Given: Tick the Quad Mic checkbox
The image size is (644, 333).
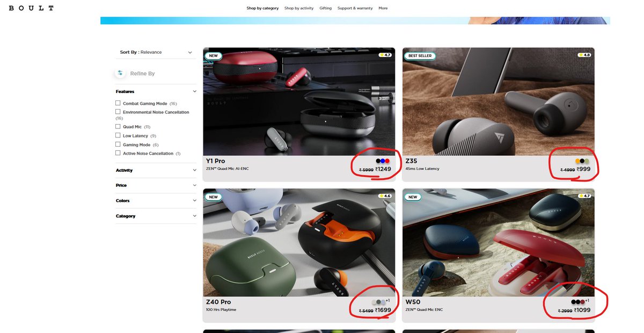Looking at the screenshot, I should tap(118, 127).
